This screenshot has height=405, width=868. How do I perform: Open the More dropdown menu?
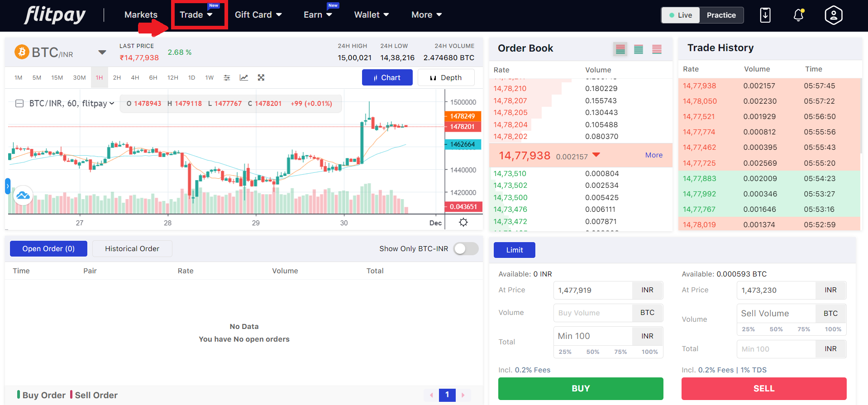426,15
